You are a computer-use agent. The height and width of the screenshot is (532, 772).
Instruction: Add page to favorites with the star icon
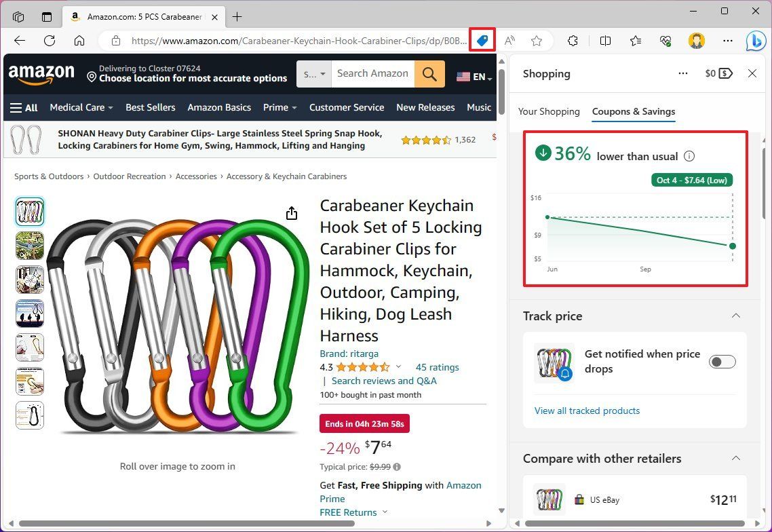537,40
